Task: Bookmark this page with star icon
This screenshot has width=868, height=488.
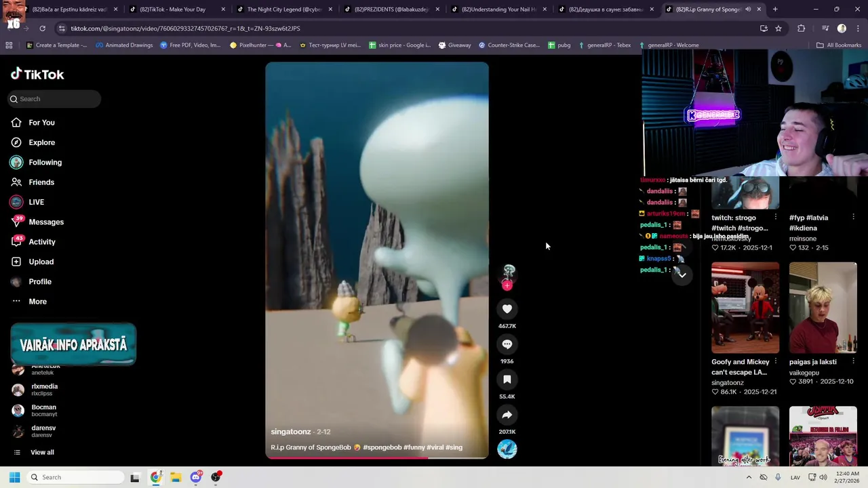Action: pyautogui.click(x=778, y=28)
